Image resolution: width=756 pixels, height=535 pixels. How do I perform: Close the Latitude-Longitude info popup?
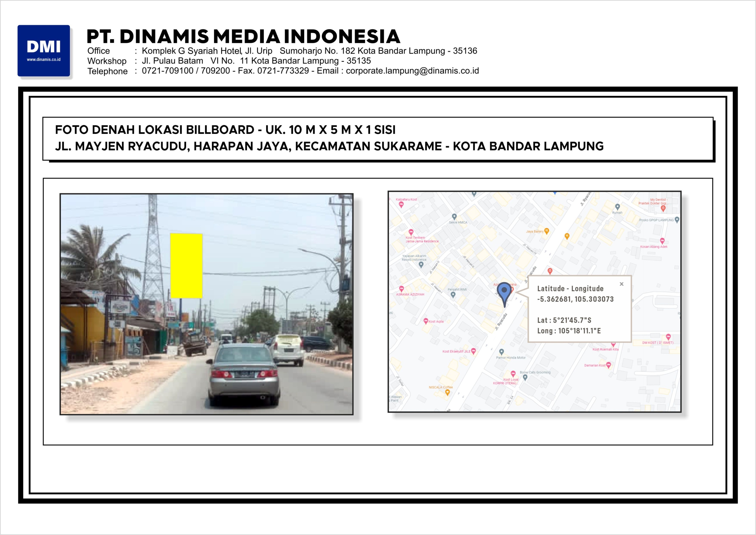(x=621, y=284)
